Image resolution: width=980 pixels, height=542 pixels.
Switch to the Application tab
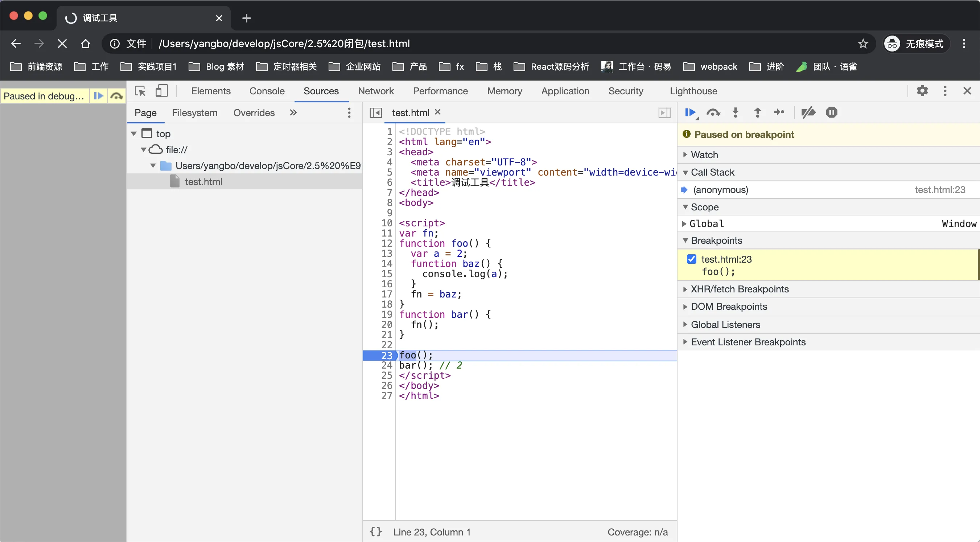tap(565, 91)
